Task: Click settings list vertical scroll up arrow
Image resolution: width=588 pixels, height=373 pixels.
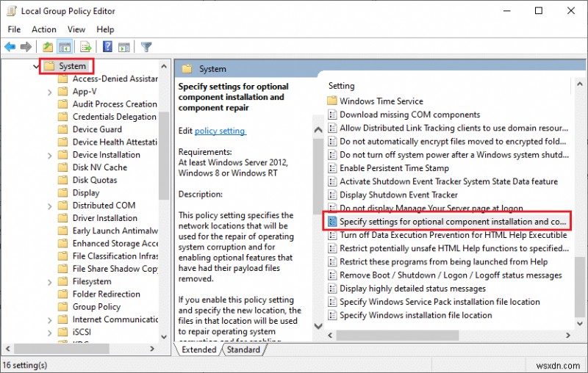Action: 580,84
